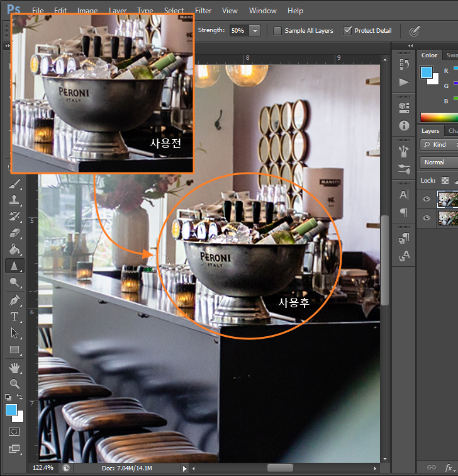This screenshot has width=458, height=476.
Task: Switch to the Channels tab
Action: (x=452, y=131)
